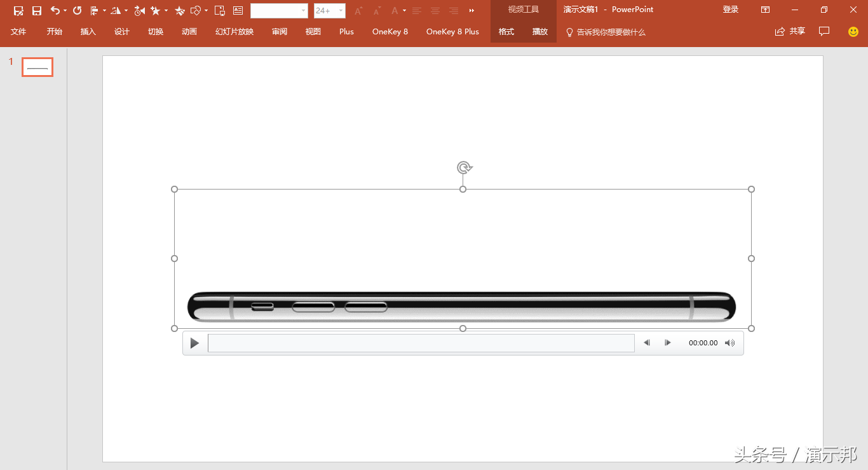
Task: Click the Align objects icon
Action: (x=95, y=10)
